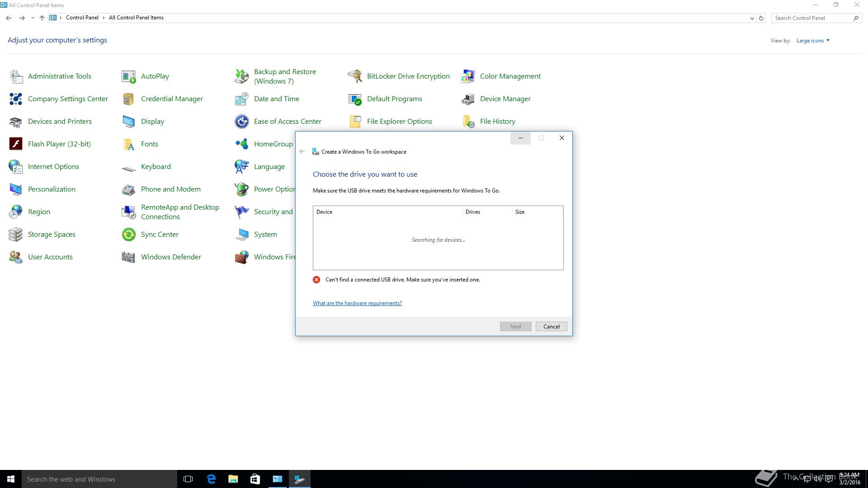Go forward in Control Panel navigation
This screenshot has width=868, height=488.
click(x=22, y=18)
